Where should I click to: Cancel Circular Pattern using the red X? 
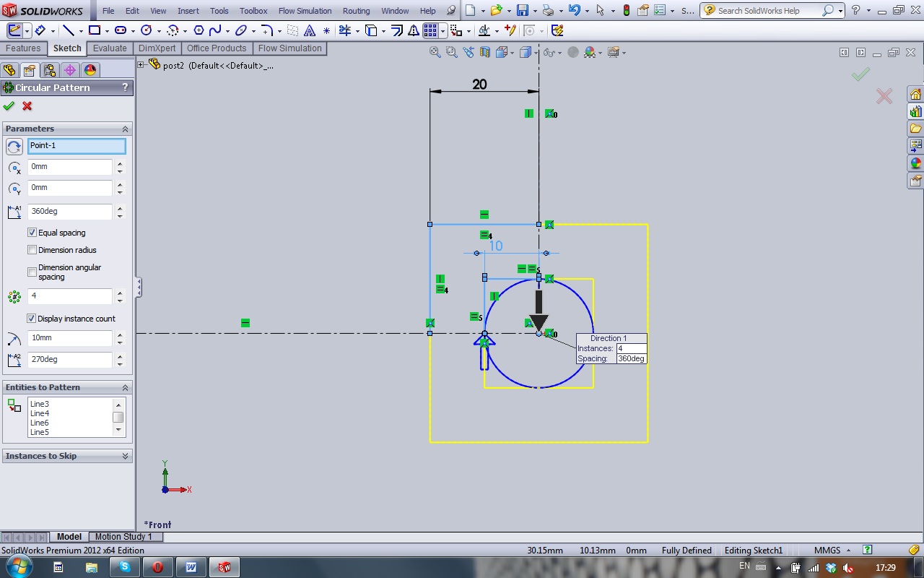(27, 106)
